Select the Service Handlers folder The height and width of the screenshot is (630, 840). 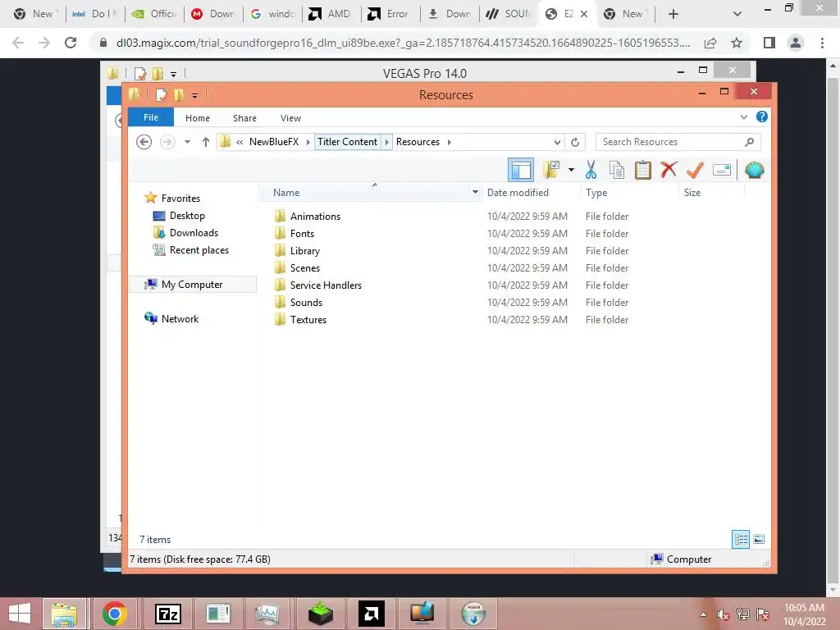pos(326,285)
